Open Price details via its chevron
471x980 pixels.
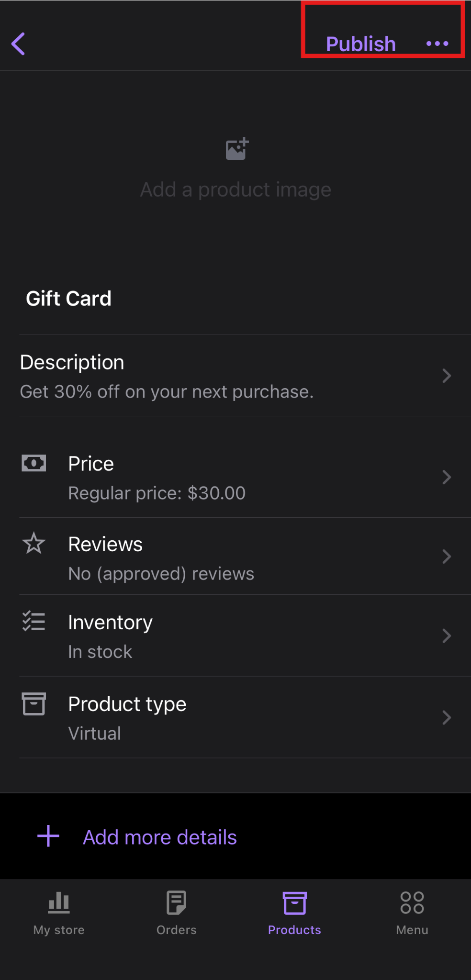click(x=447, y=477)
